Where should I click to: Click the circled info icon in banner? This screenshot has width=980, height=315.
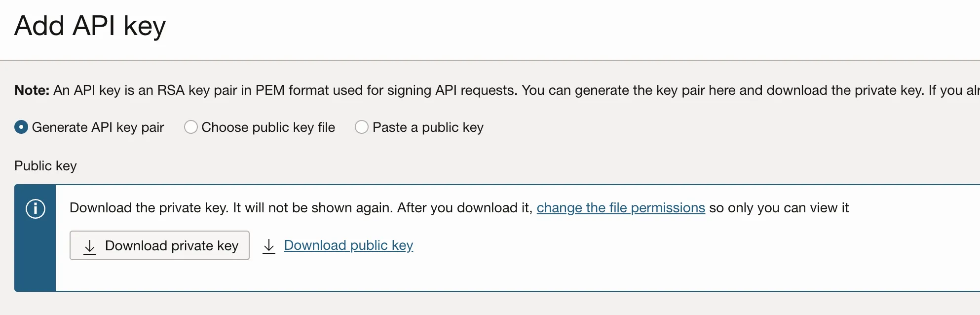pyautogui.click(x=36, y=208)
